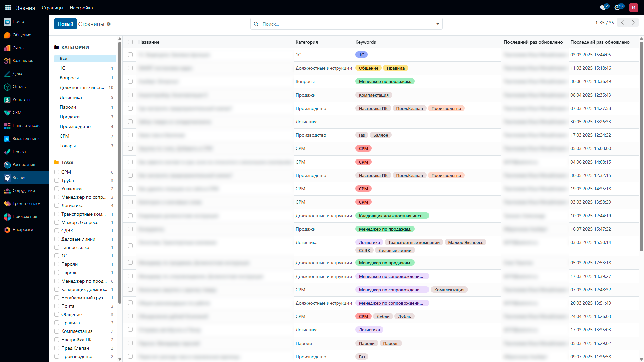This screenshot has width=644, height=362.
Task: Open the Почта app from sidebar
Action: tap(18, 22)
